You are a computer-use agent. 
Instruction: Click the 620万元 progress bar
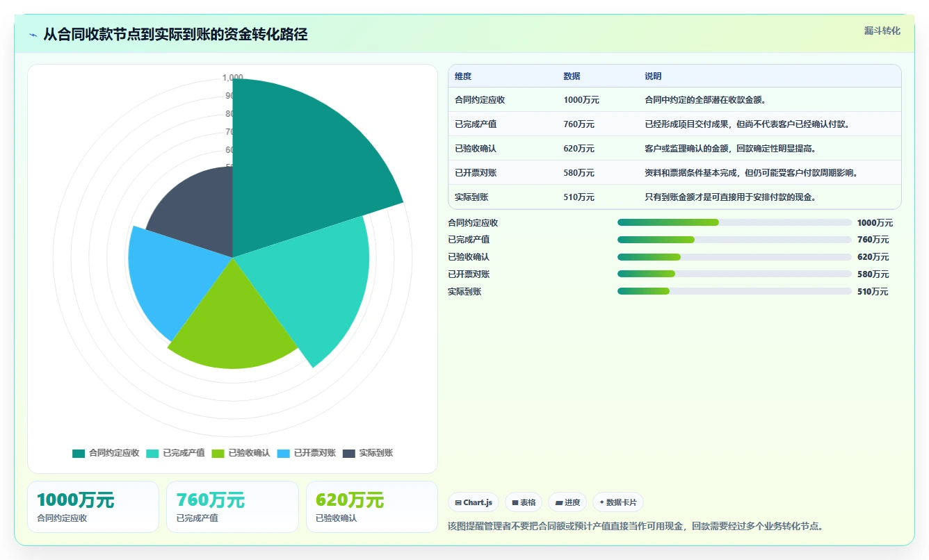click(734, 257)
